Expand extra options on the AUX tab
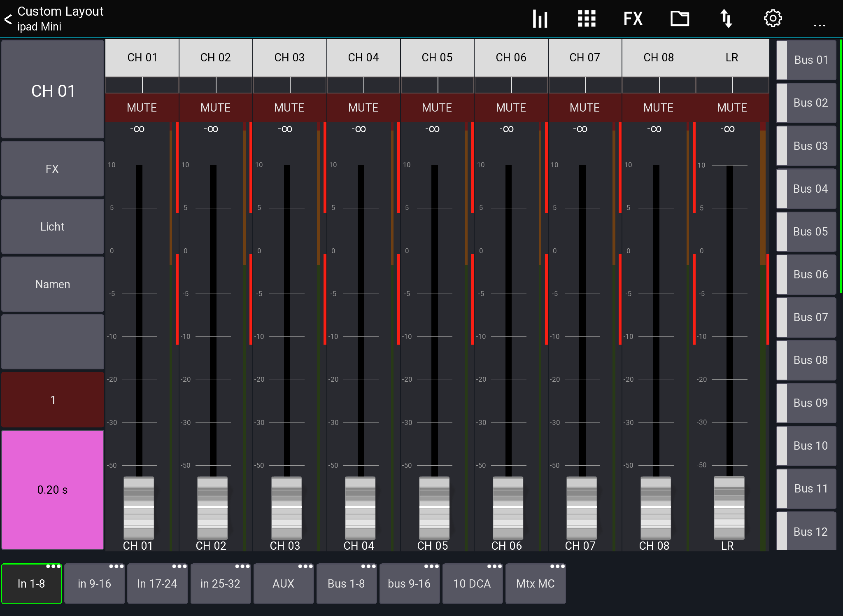Image resolution: width=843 pixels, height=616 pixels. (x=305, y=567)
